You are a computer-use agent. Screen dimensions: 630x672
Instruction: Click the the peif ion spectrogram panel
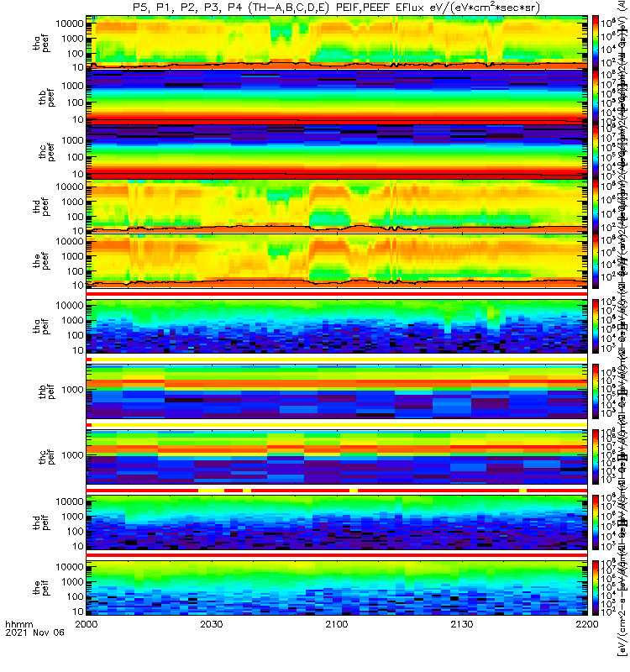click(x=337, y=587)
